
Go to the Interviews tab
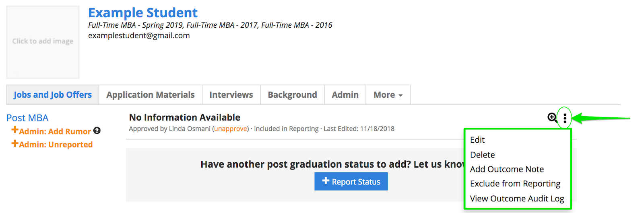pyautogui.click(x=231, y=95)
